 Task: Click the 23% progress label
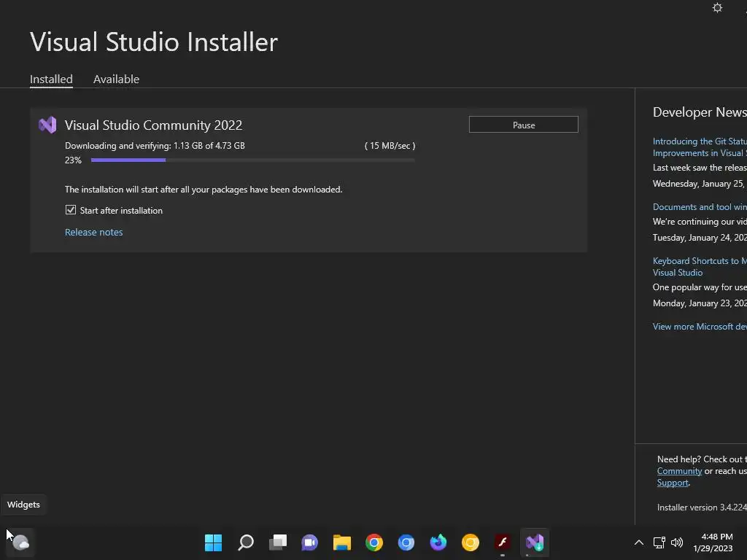(x=73, y=160)
